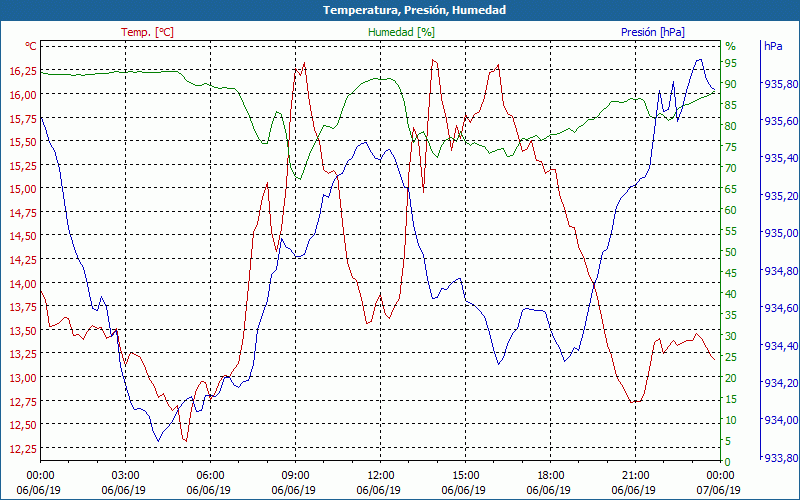The image size is (800, 500).
Task: Click green humidity axis value 85
Action: [x=731, y=105]
